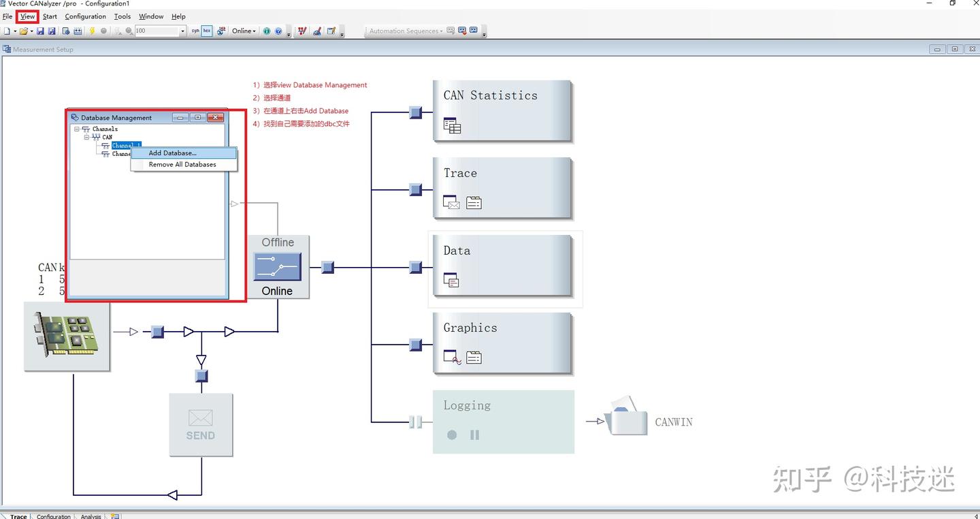Screen dimensions: 980x519
Task: Click the save configuration floppy icon
Action: pos(40,31)
